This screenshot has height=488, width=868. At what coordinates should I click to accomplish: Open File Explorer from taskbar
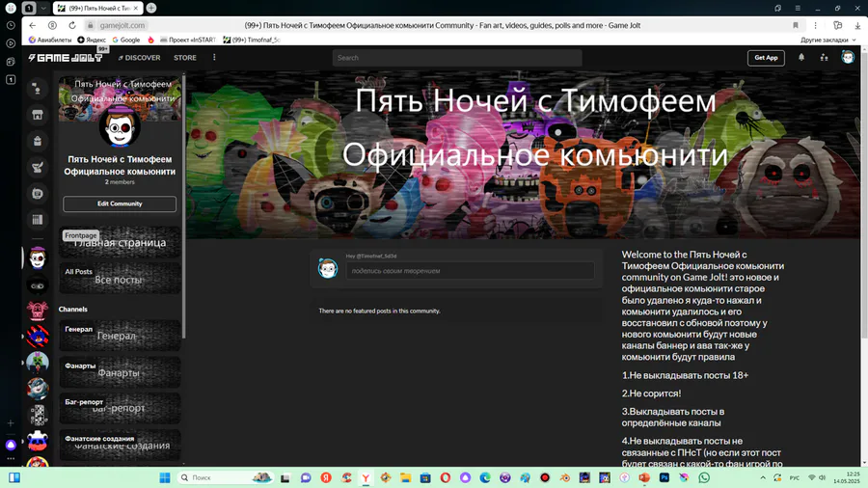(405, 477)
